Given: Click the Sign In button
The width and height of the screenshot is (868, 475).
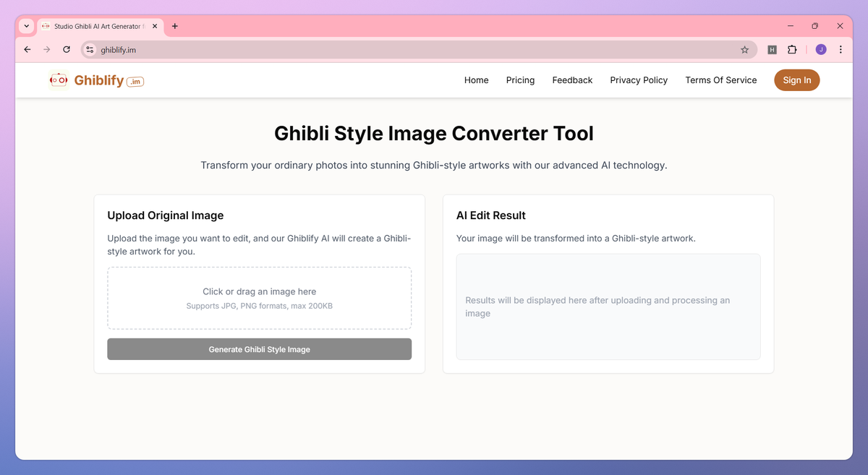Looking at the screenshot, I should tap(797, 80).
